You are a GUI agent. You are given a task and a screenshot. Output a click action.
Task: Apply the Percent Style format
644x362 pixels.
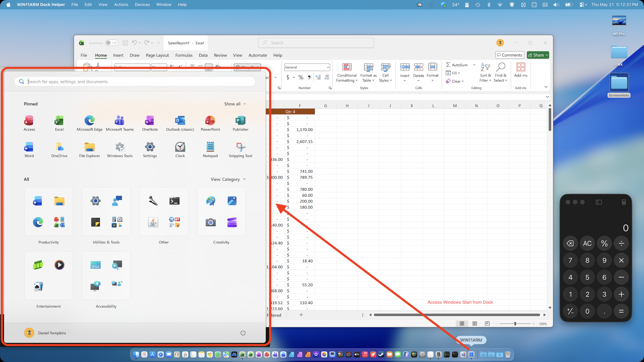(301, 77)
